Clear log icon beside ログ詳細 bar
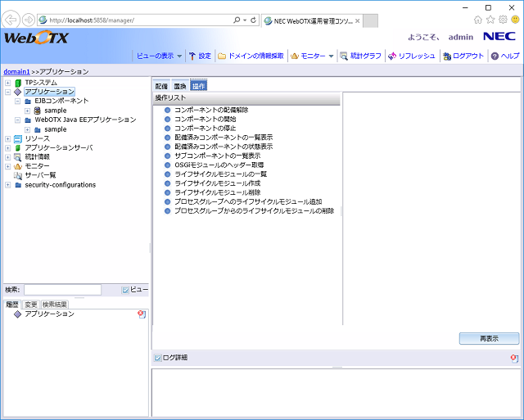The height and width of the screenshot is (420, 524). click(514, 358)
